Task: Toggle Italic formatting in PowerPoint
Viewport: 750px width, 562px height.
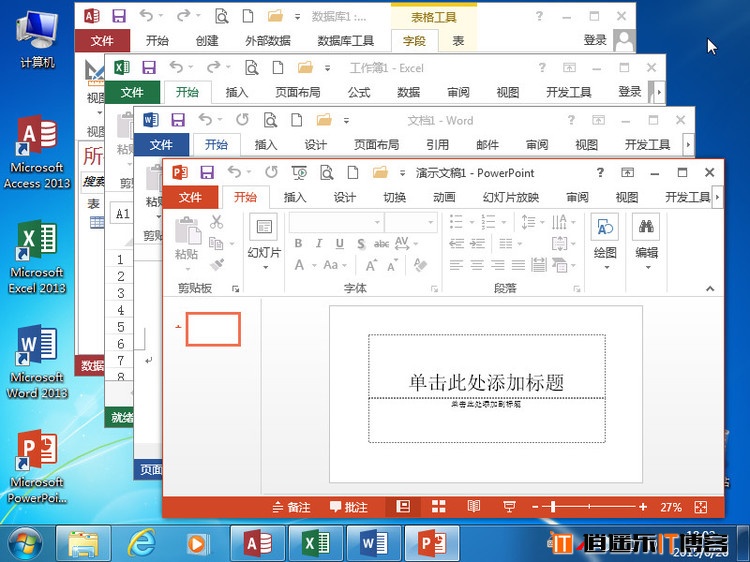Action: 319,243
